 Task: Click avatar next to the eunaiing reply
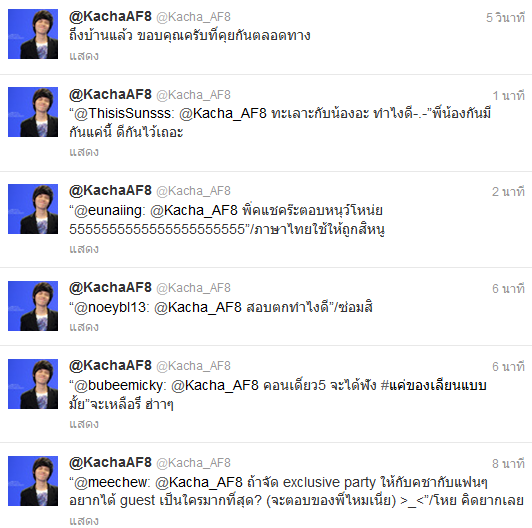tap(33, 209)
